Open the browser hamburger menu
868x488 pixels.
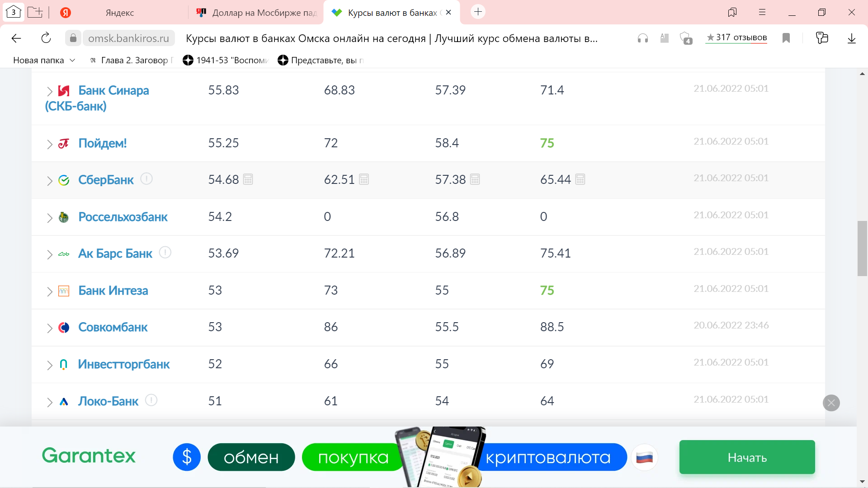coord(762,12)
